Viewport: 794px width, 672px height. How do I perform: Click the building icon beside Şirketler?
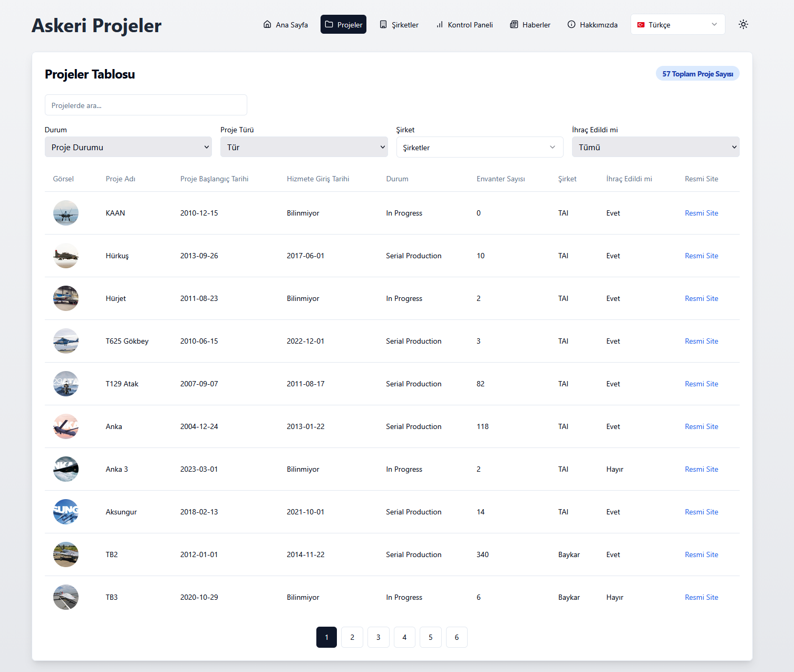[x=383, y=24]
